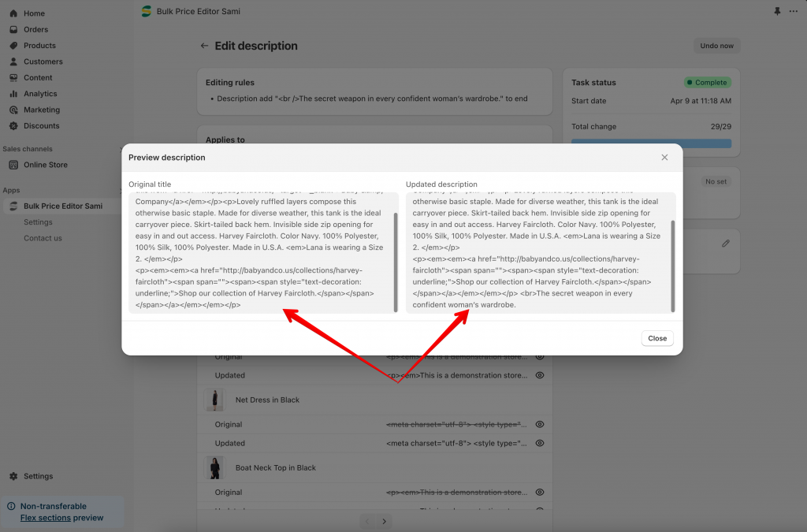Open Orders in the navigation
The image size is (807, 532).
pos(36,29)
